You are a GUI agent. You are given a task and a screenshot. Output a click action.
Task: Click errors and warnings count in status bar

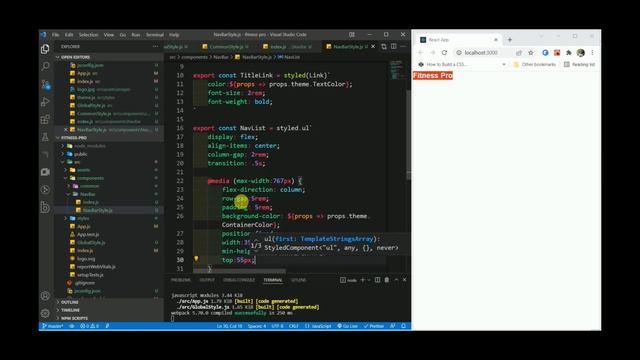[89, 326]
